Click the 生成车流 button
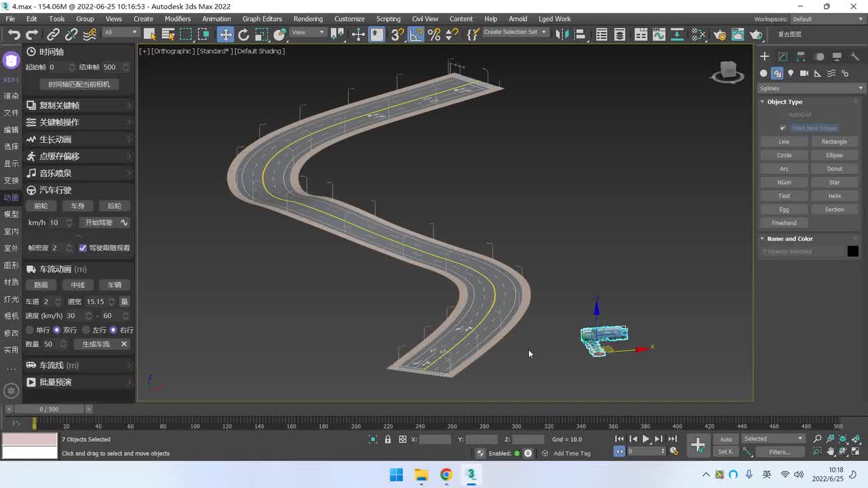This screenshot has height=488, width=868. coord(96,344)
